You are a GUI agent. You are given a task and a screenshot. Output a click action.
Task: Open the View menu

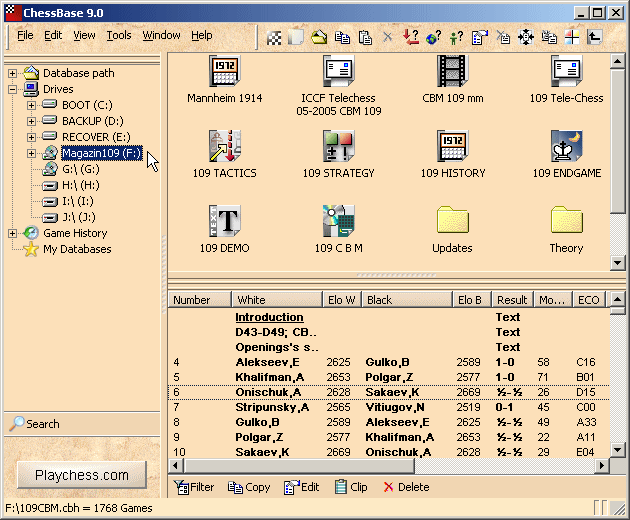84,35
